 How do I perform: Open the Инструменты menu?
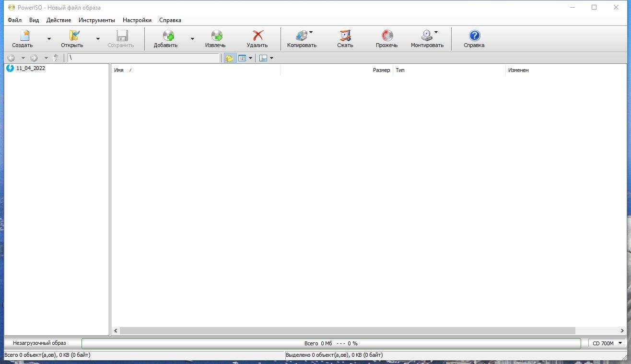pyautogui.click(x=97, y=20)
